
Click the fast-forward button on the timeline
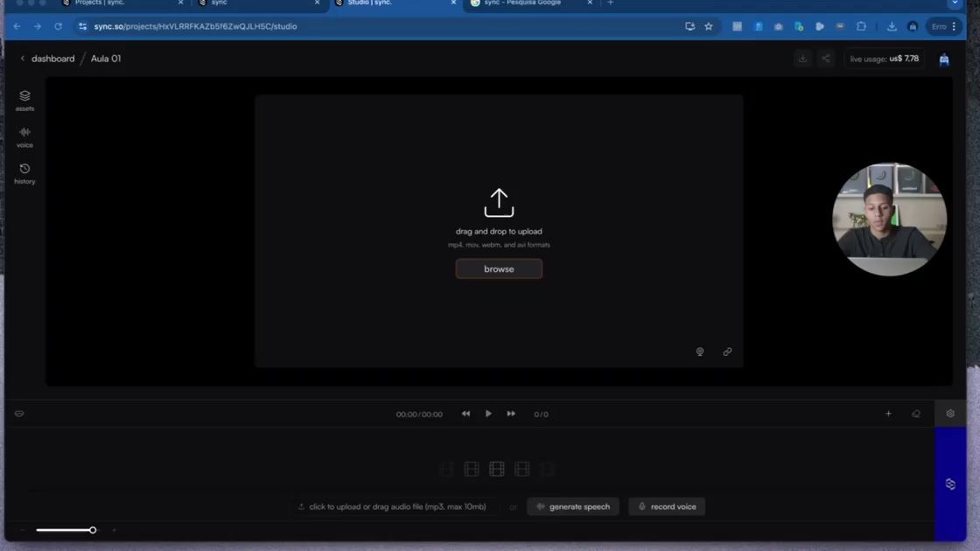click(511, 414)
